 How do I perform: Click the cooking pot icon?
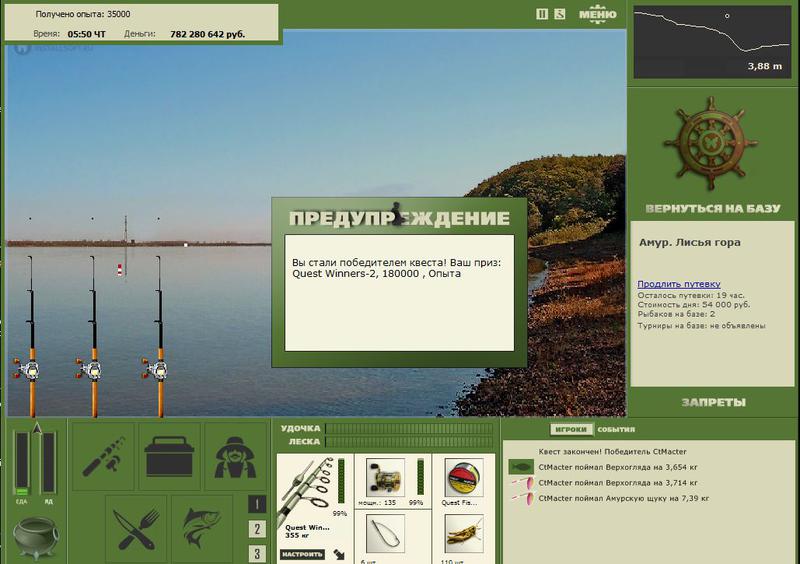click(35, 539)
